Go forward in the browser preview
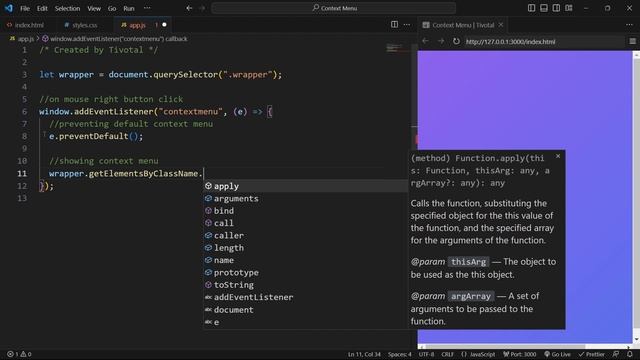Image resolution: width=640 pixels, height=360 pixels. tap(441, 41)
